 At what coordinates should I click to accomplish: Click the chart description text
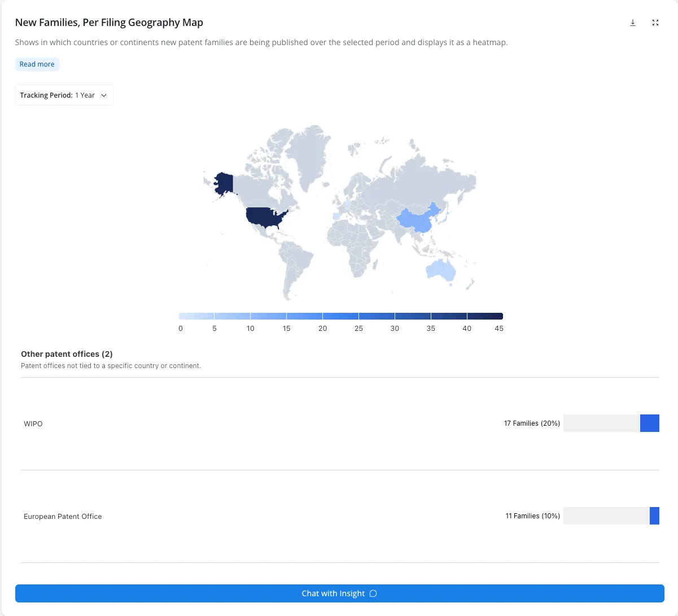click(261, 42)
